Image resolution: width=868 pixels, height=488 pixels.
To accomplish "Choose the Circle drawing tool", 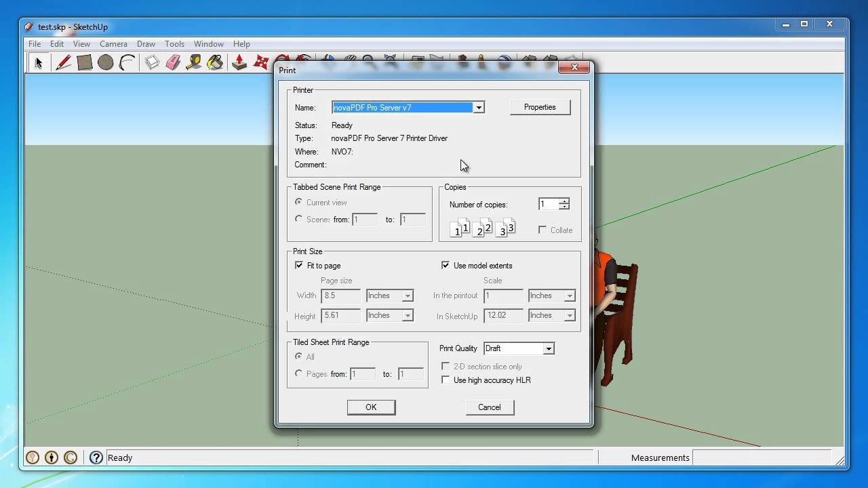I will [105, 63].
